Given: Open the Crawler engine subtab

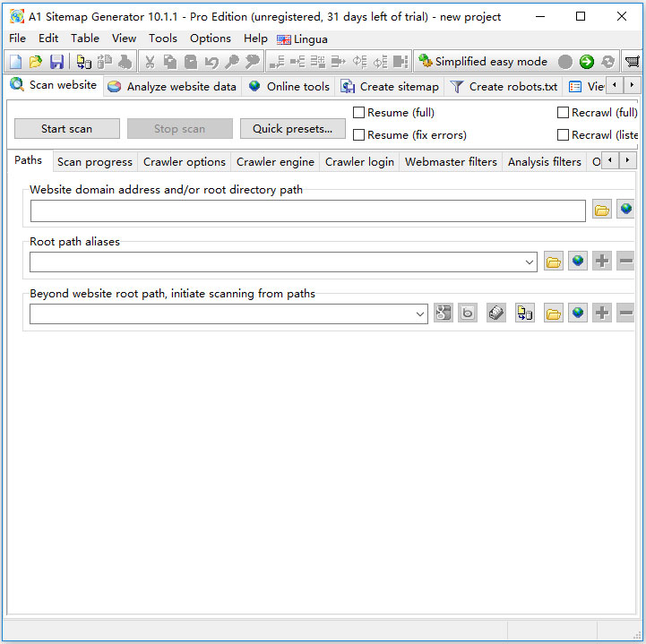Looking at the screenshot, I should 275,162.
